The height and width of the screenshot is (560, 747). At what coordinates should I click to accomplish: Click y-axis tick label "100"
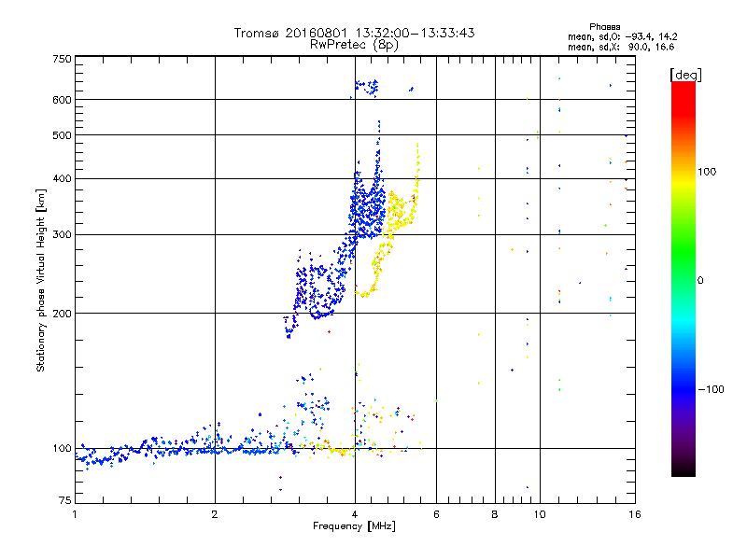(x=62, y=449)
